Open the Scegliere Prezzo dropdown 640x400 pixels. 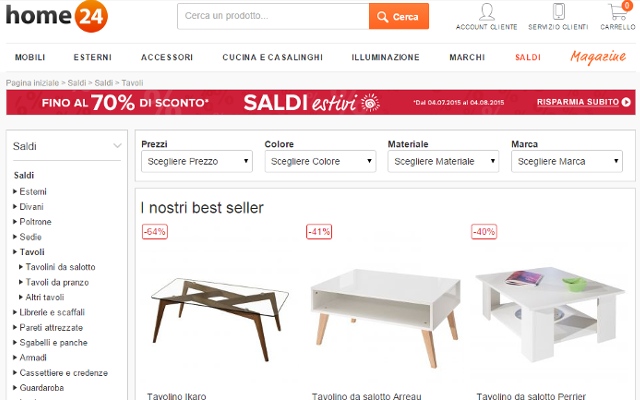click(x=197, y=162)
